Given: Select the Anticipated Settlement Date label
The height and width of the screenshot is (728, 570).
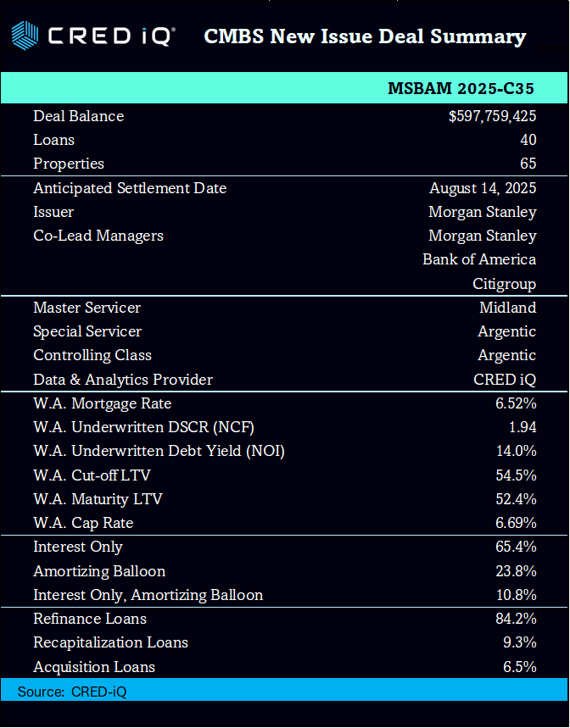Looking at the screenshot, I should [130, 188].
